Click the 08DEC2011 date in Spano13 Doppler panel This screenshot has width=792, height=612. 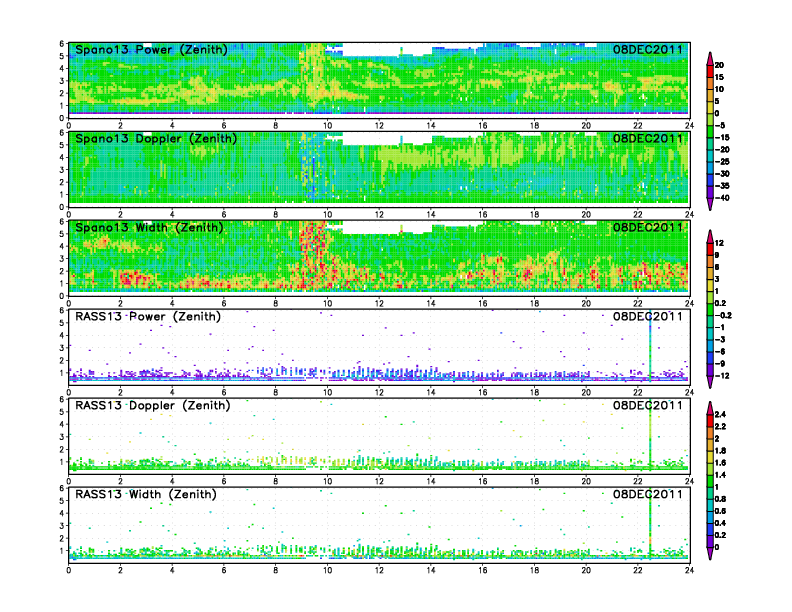pos(648,139)
